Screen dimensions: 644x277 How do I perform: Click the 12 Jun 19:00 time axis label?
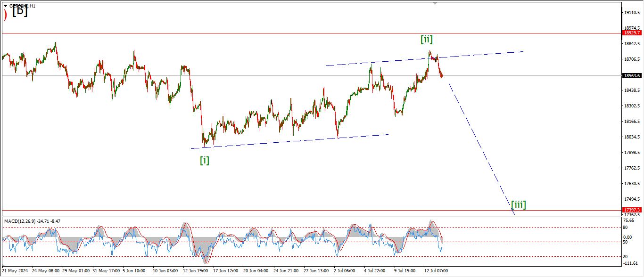[196, 271]
